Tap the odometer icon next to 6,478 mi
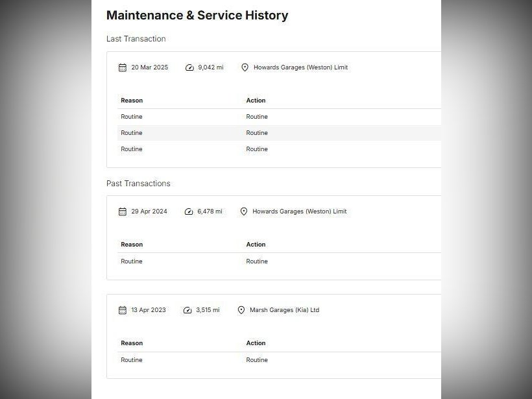Image resolution: width=532 pixels, height=399 pixels. pyautogui.click(x=189, y=212)
